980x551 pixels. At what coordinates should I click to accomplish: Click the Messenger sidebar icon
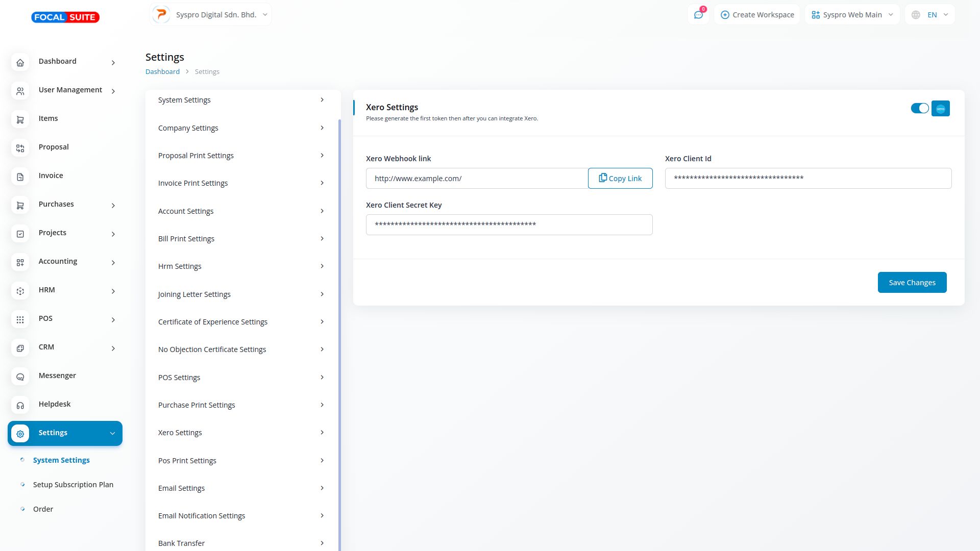[x=20, y=377]
